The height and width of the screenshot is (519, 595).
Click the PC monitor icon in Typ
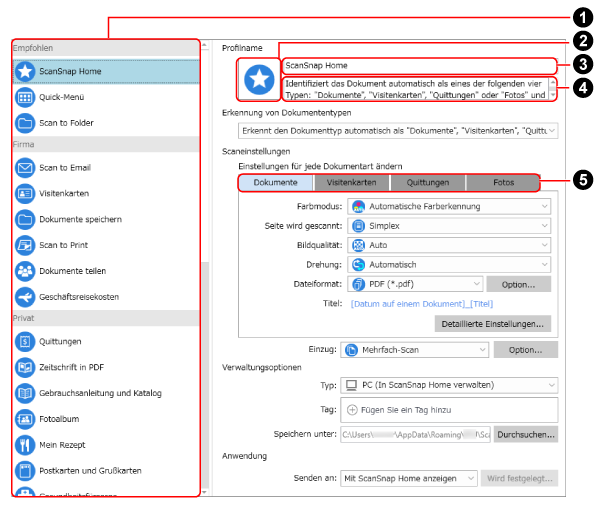[x=351, y=385]
